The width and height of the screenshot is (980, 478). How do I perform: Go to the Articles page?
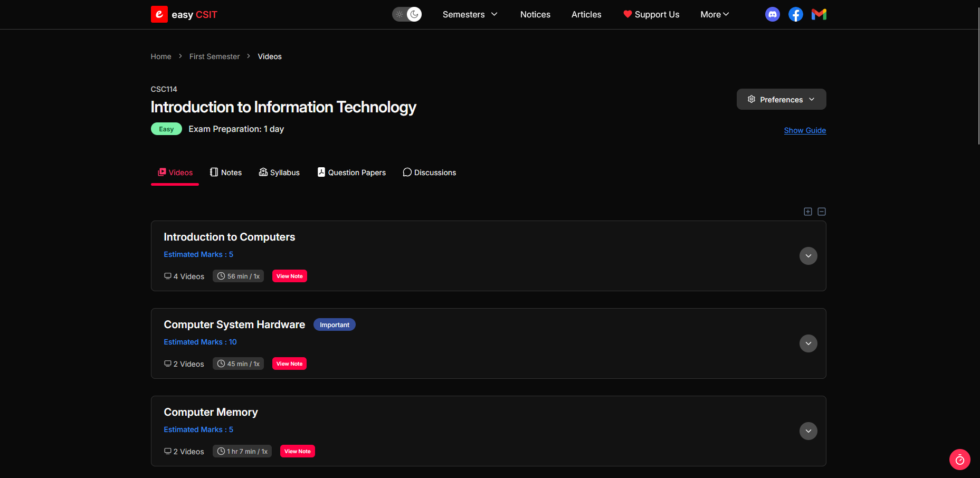[x=586, y=14]
